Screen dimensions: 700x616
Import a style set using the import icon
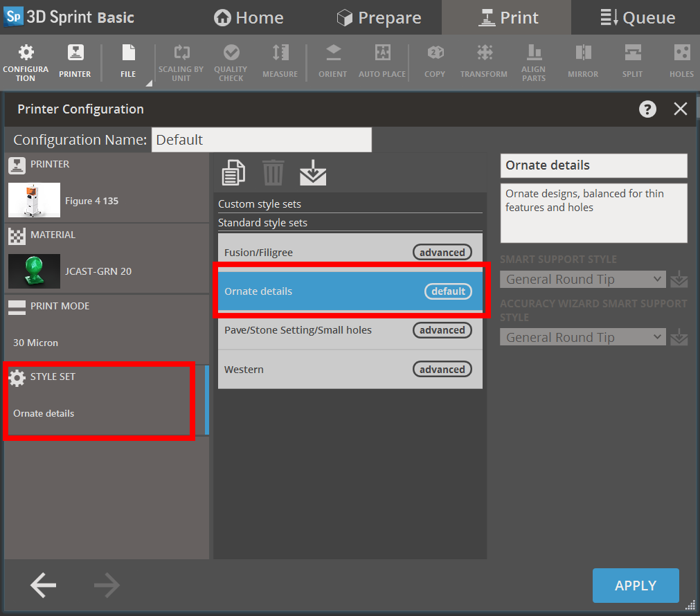[313, 173]
